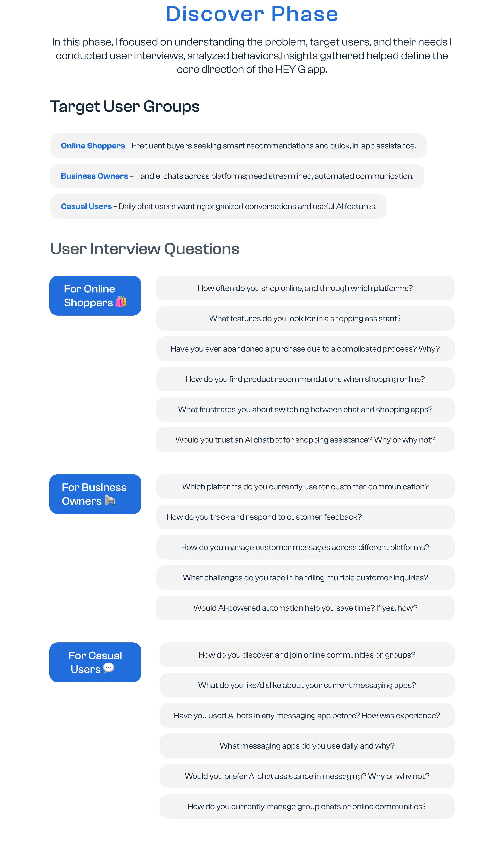Viewport: 504px width, 854px height.
Task: Click the Discover Phase title
Action: [252, 14]
